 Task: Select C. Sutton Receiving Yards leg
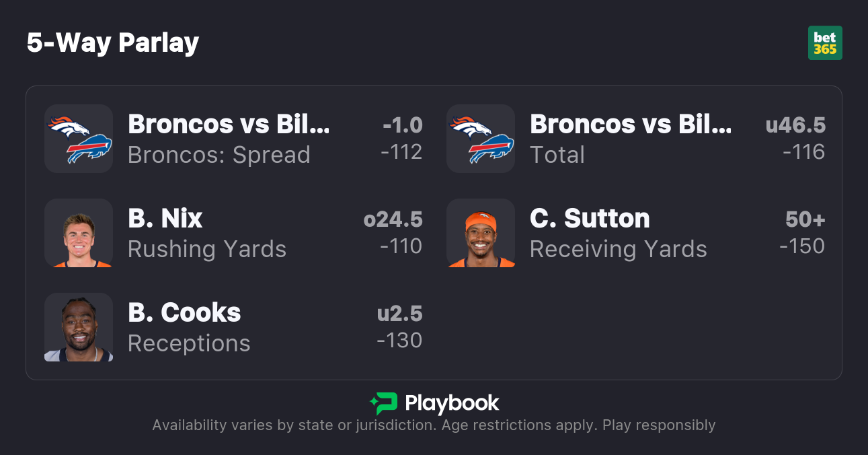[x=618, y=233]
